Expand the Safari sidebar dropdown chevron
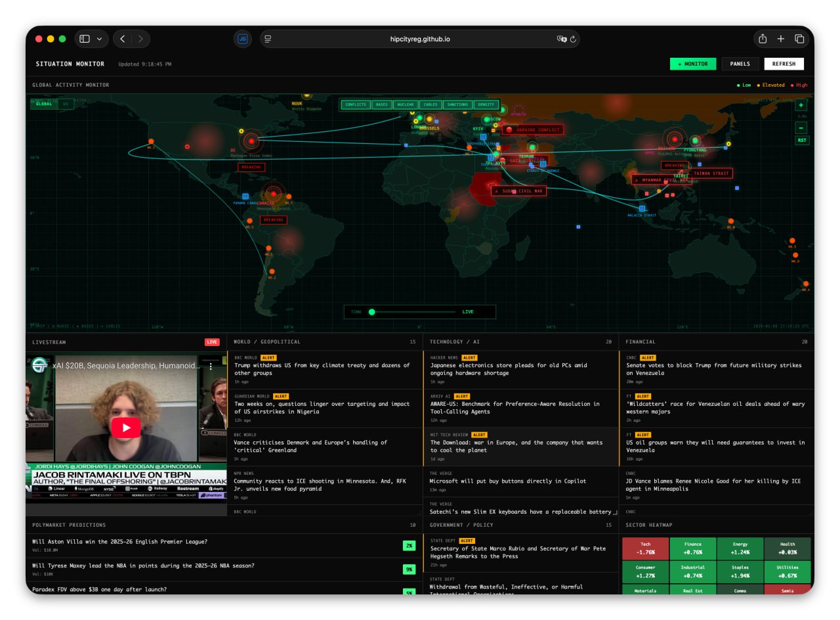 click(x=100, y=39)
